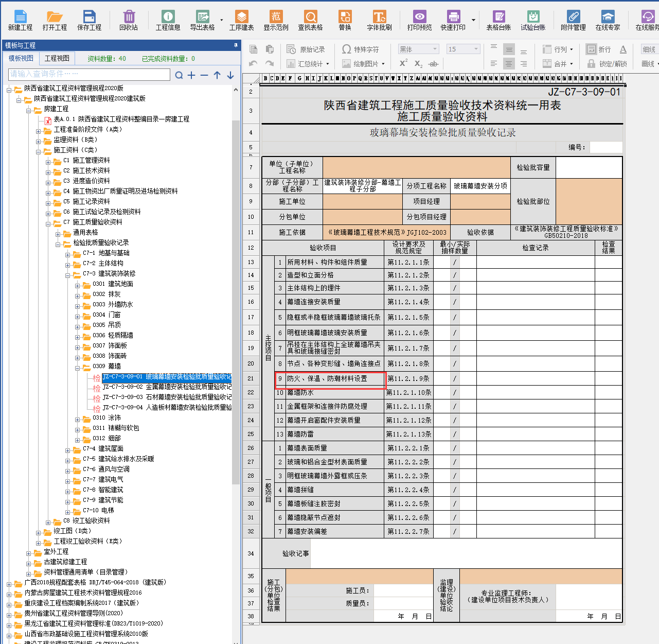Select JZ-C7-3-09-02 金属幕墙 template

click(166, 387)
